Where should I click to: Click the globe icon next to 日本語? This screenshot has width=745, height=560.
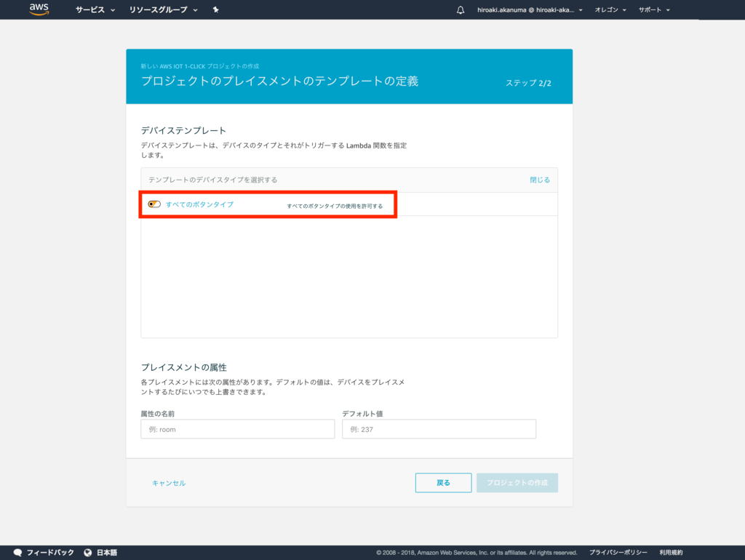(87, 552)
